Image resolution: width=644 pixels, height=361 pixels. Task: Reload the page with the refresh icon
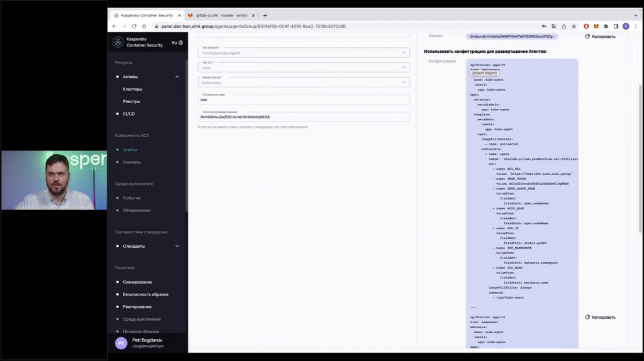coord(134,26)
